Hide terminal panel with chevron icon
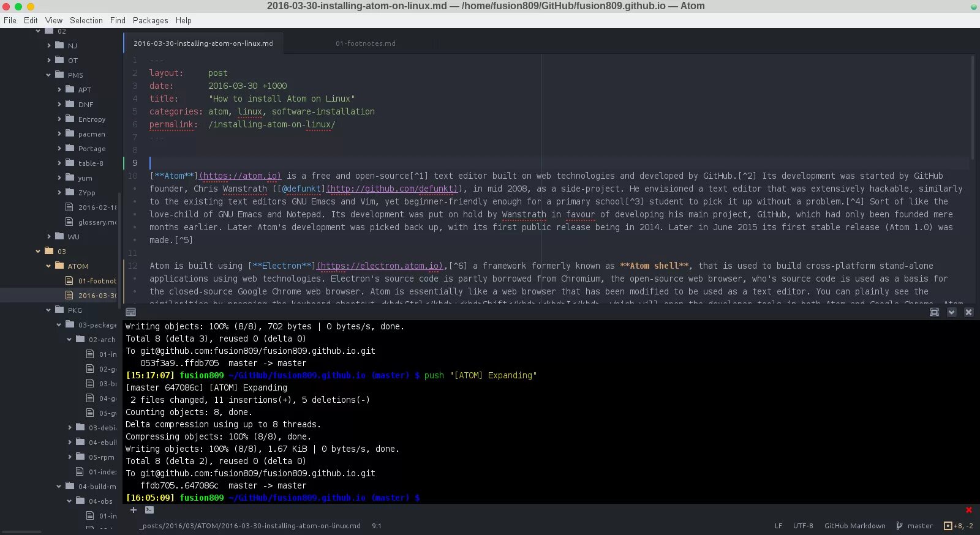The height and width of the screenshot is (535, 980). pyautogui.click(x=951, y=312)
